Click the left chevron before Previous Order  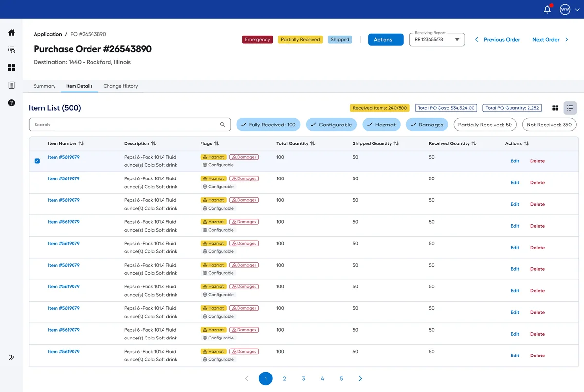477,40
